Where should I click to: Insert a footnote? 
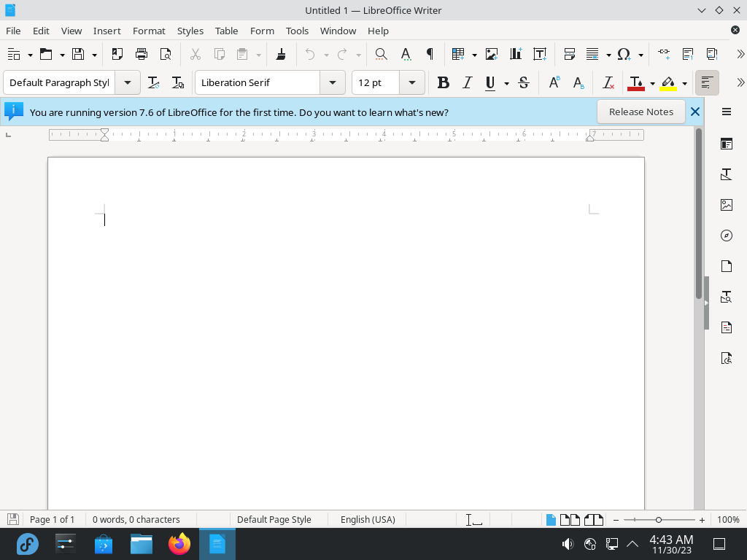(x=687, y=54)
